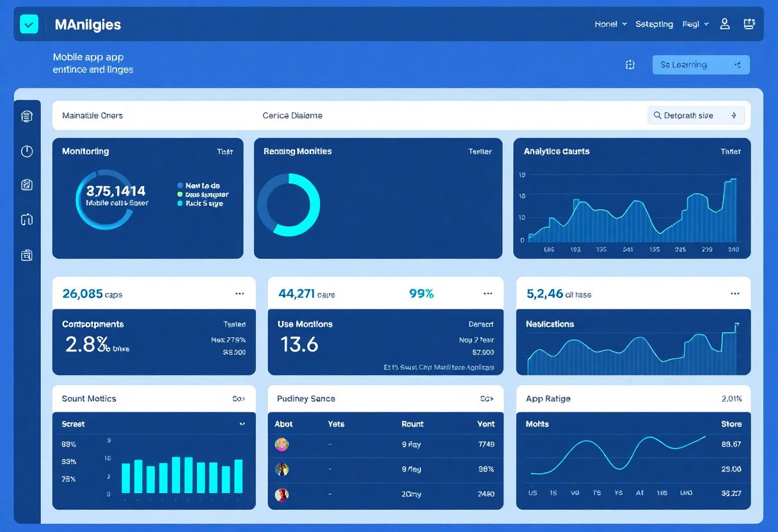Click the Se Learning button

tap(701, 65)
